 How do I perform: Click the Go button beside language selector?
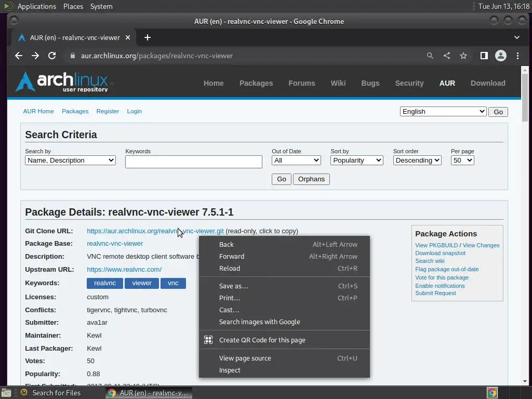point(498,112)
